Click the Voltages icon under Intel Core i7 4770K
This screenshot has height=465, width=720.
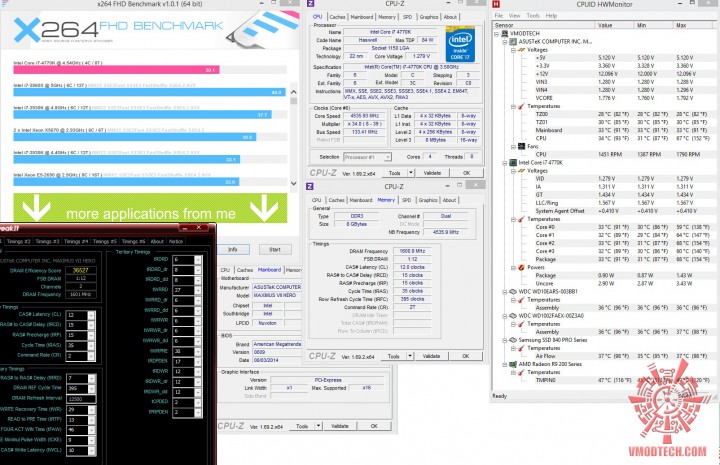pos(522,171)
